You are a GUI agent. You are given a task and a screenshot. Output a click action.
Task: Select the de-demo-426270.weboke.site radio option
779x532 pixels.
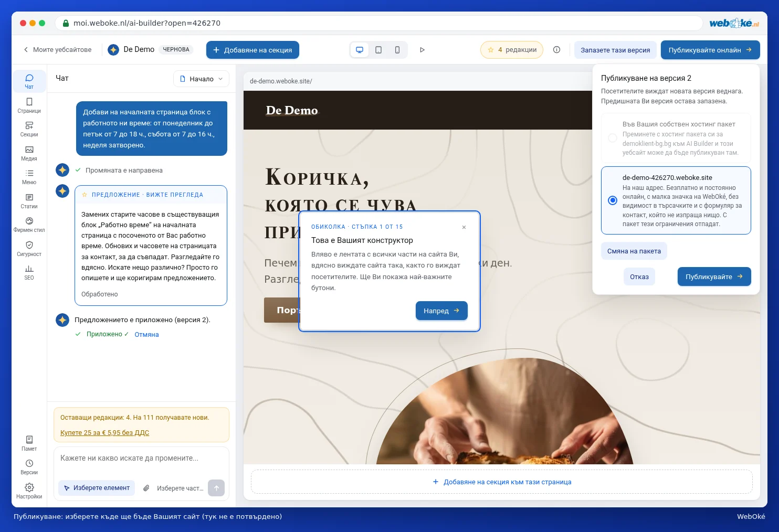point(613,200)
